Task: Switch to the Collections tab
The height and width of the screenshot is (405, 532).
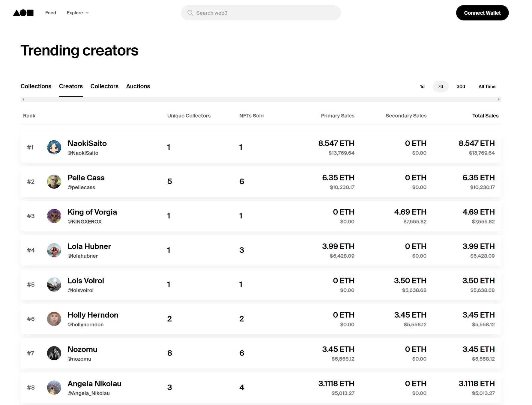Action: pos(36,86)
